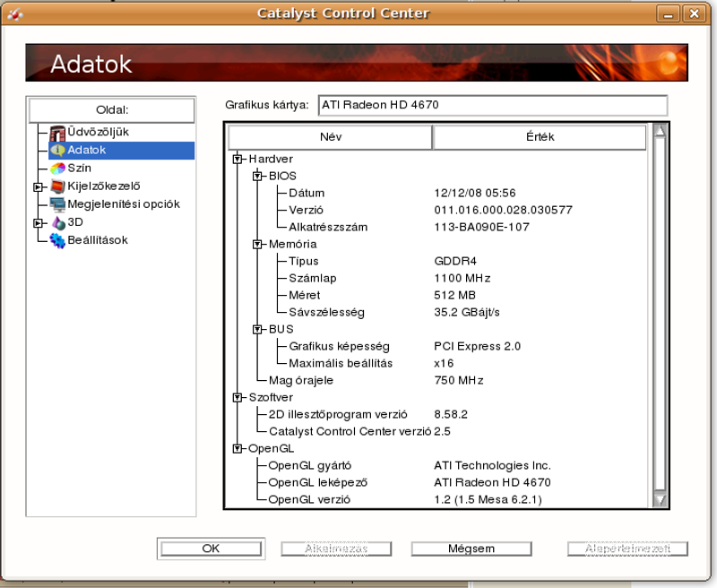Collapse the OpenGL section
717x588 pixels.
pyautogui.click(x=237, y=448)
